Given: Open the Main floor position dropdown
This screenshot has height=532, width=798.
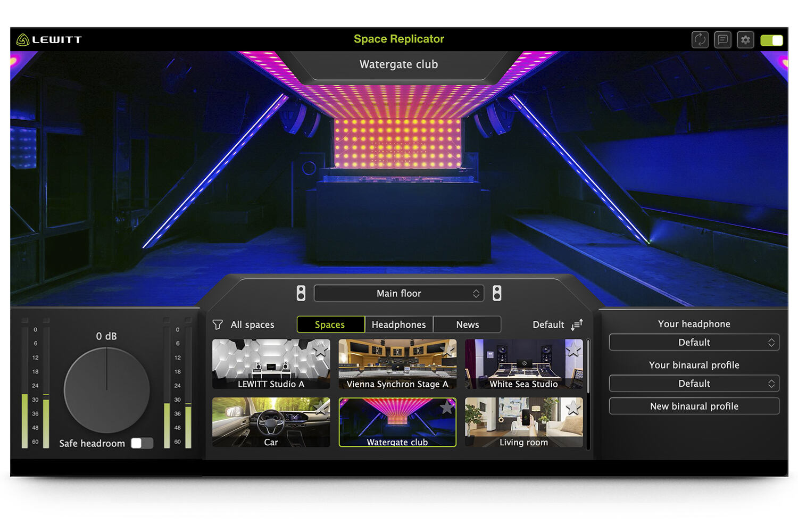Looking at the screenshot, I should pos(399,293).
